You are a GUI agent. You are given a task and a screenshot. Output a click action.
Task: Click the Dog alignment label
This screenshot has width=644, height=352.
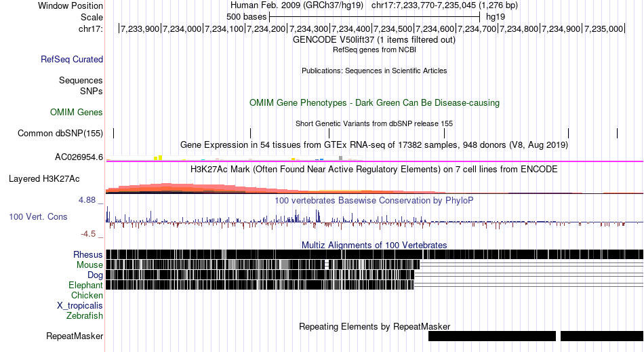tap(95, 275)
